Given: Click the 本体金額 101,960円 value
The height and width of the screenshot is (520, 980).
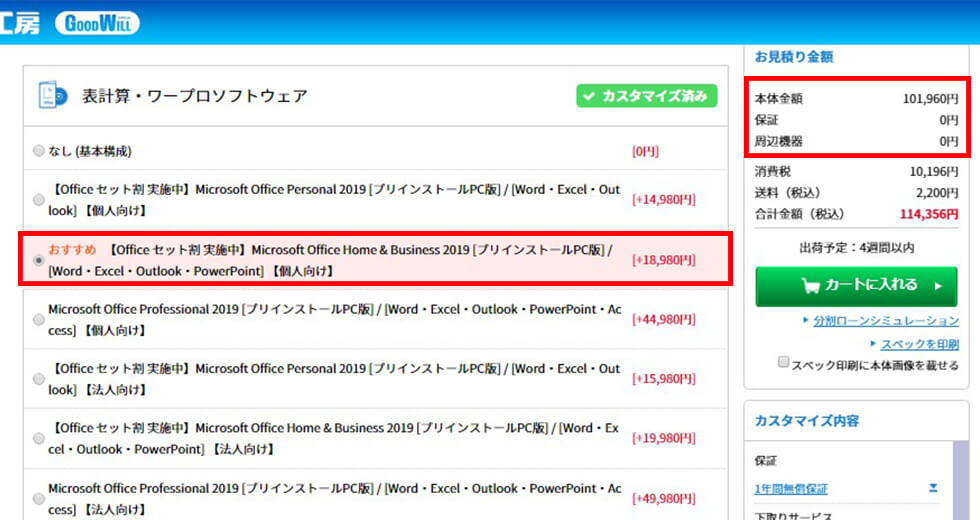Looking at the screenshot, I should pos(930,98).
